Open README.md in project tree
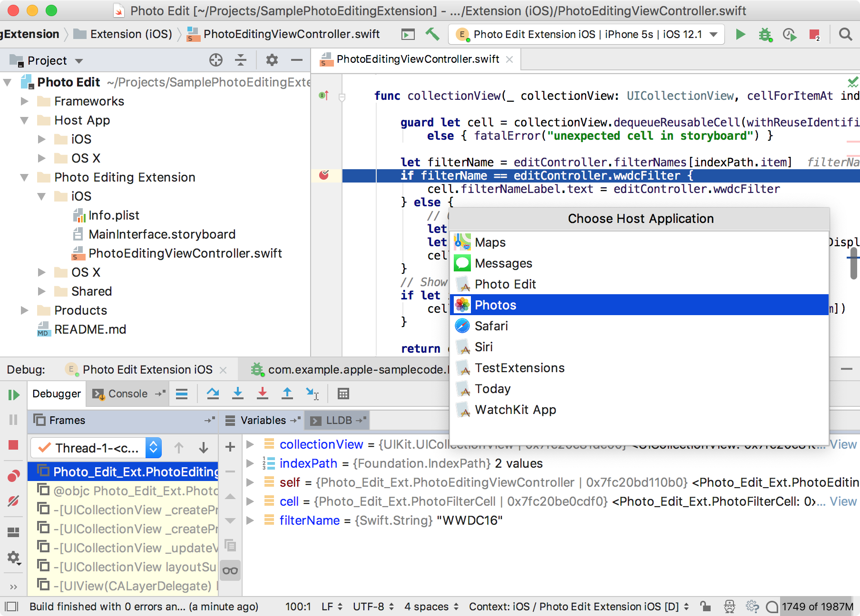Image resolution: width=860 pixels, height=616 pixels. [90, 329]
